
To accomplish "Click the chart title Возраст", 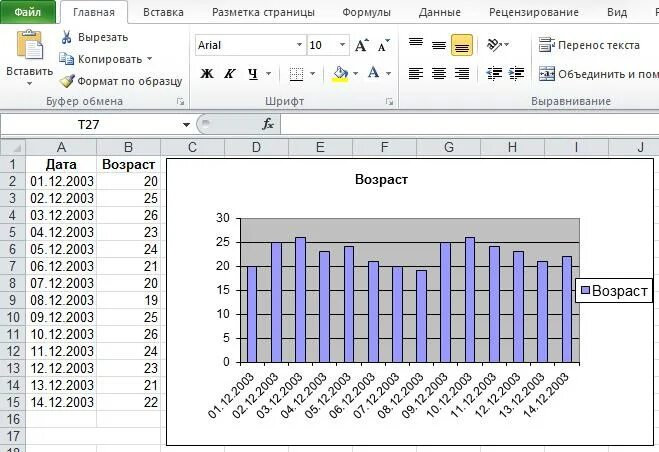I will click(x=381, y=180).
